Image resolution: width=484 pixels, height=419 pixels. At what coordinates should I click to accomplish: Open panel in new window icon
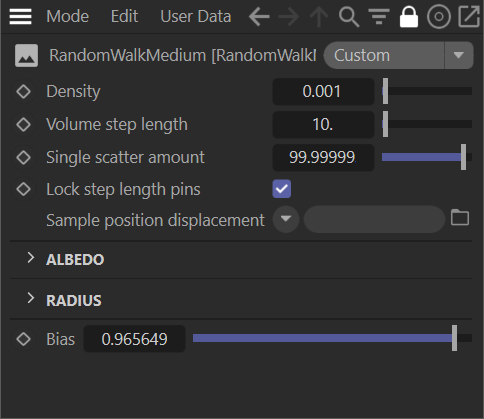(x=469, y=16)
